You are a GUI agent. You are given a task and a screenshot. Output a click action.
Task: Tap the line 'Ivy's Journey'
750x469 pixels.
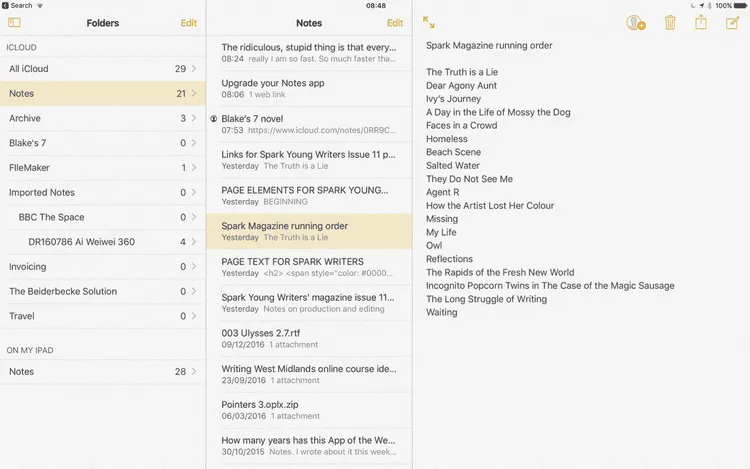[x=453, y=99]
